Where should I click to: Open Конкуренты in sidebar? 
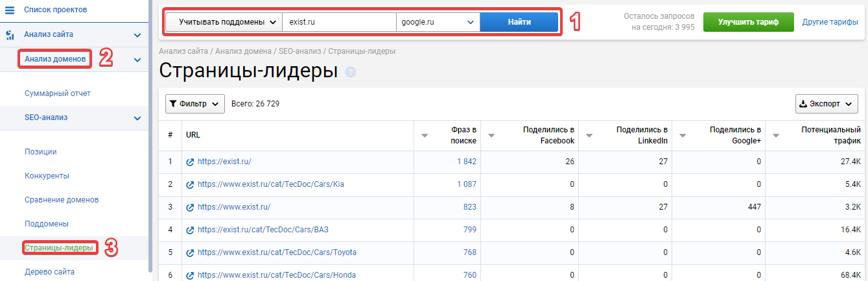(x=47, y=176)
